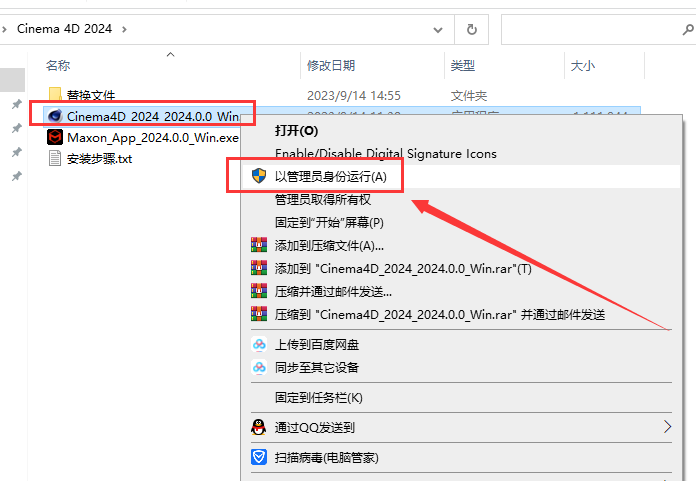Click Baidu Netdisk icon beside 同步至其它设备
The width and height of the screenshot is (696, 481).
coord(259,367)
